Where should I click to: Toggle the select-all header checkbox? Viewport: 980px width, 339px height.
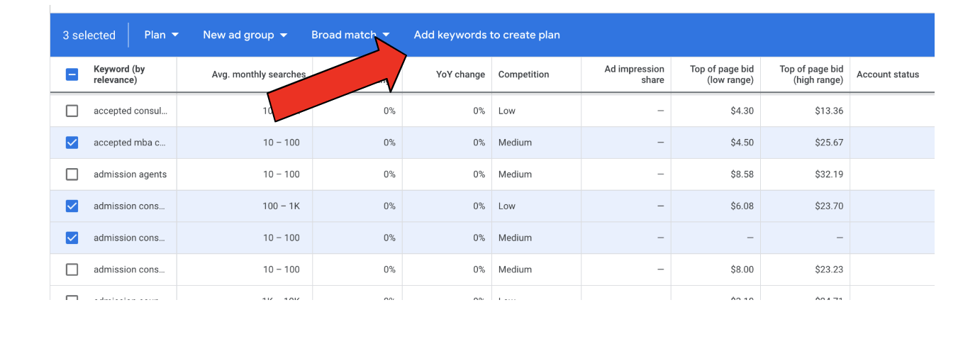point(72,74)
